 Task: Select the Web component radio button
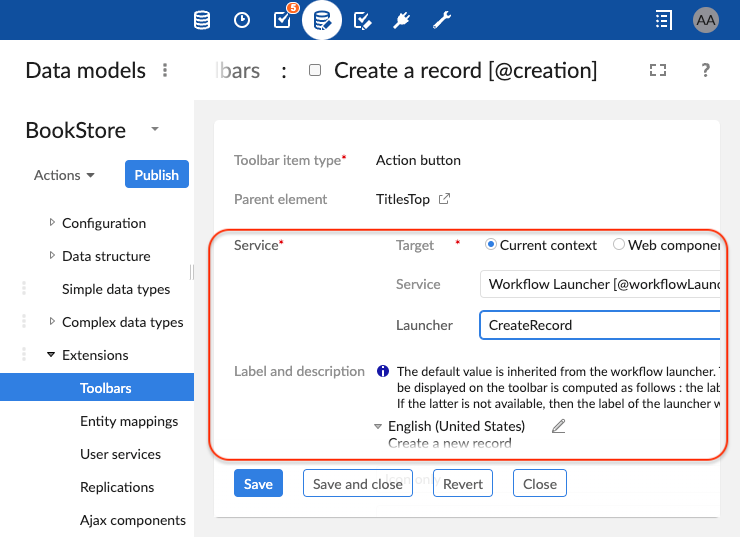pos(619,245)
